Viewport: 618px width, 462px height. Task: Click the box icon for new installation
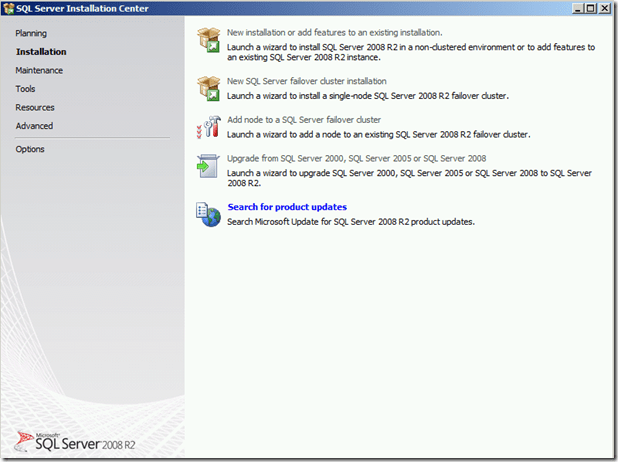pyautogui.click(x=209, y=40)
